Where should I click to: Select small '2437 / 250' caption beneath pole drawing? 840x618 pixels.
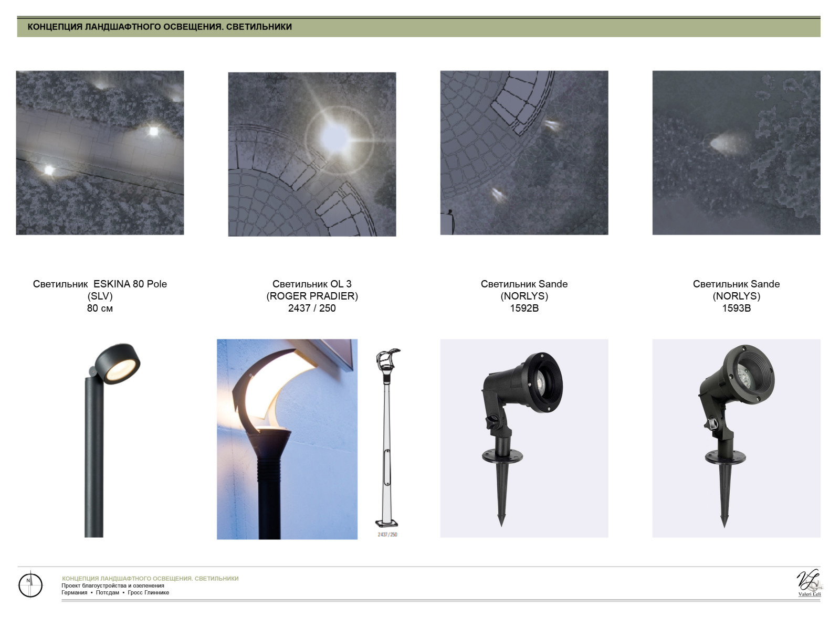387,535
